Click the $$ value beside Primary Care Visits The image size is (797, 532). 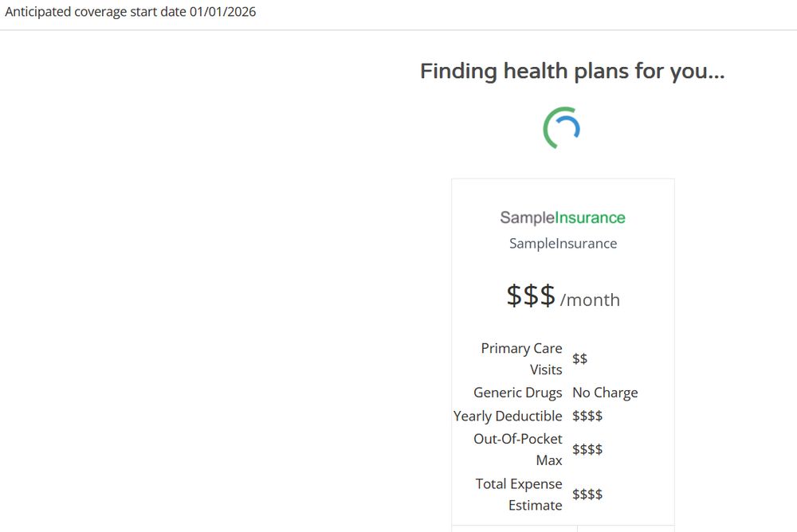click(579, 358)
